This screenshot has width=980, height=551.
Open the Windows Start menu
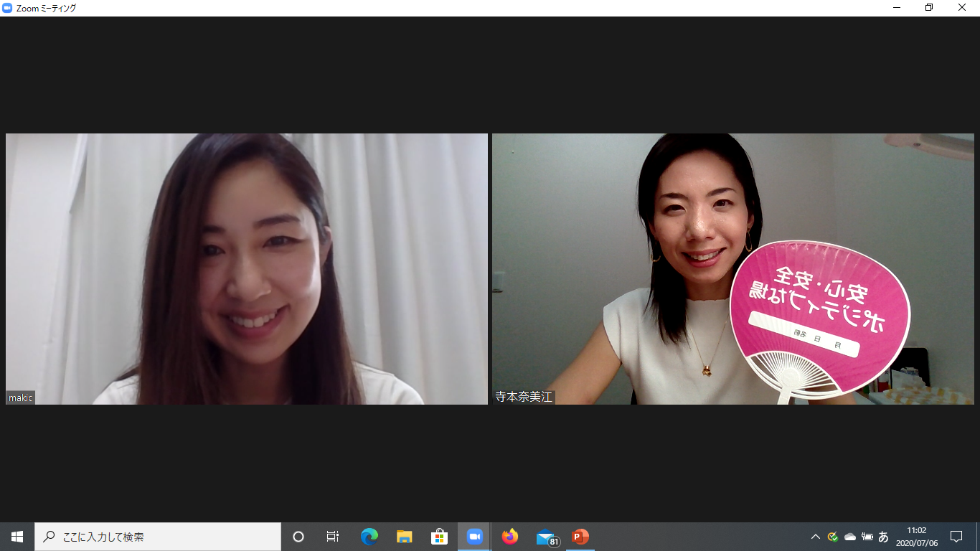coord(17,537)
